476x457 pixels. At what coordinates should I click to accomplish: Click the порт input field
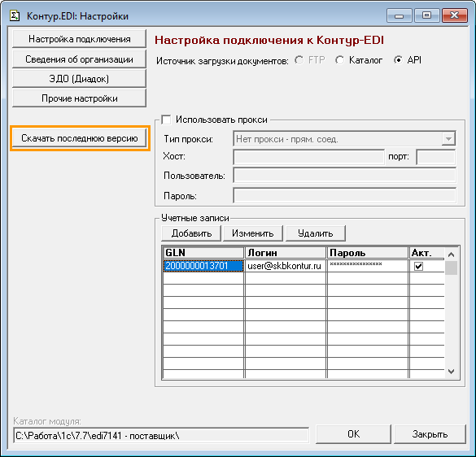tap(435, 157)
